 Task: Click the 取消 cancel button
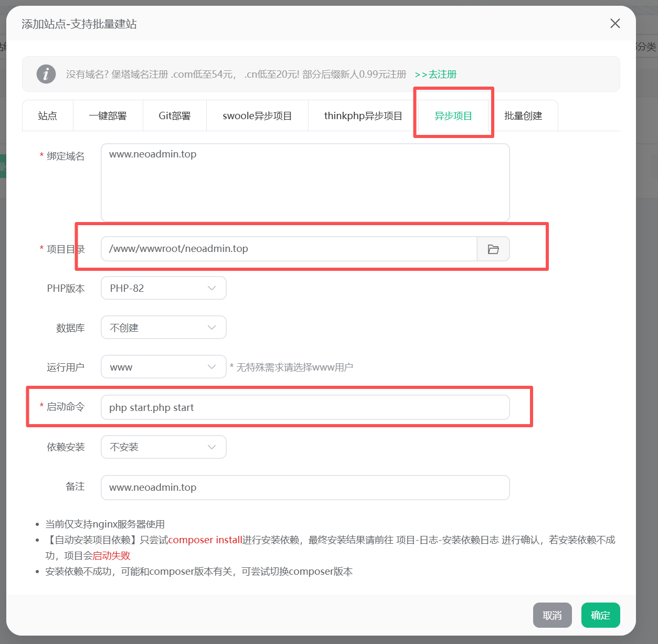click(x=552, y=615)
